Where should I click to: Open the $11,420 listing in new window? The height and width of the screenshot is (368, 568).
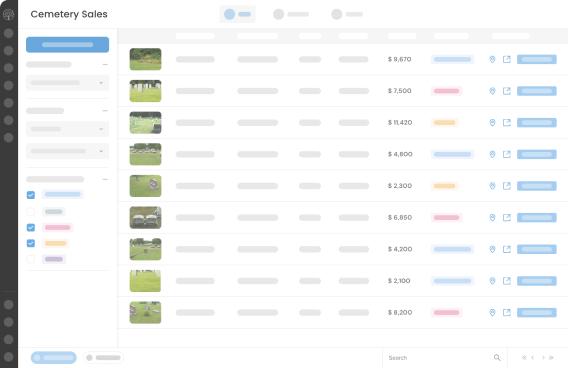pyautogui.click(x=506, y=122)
